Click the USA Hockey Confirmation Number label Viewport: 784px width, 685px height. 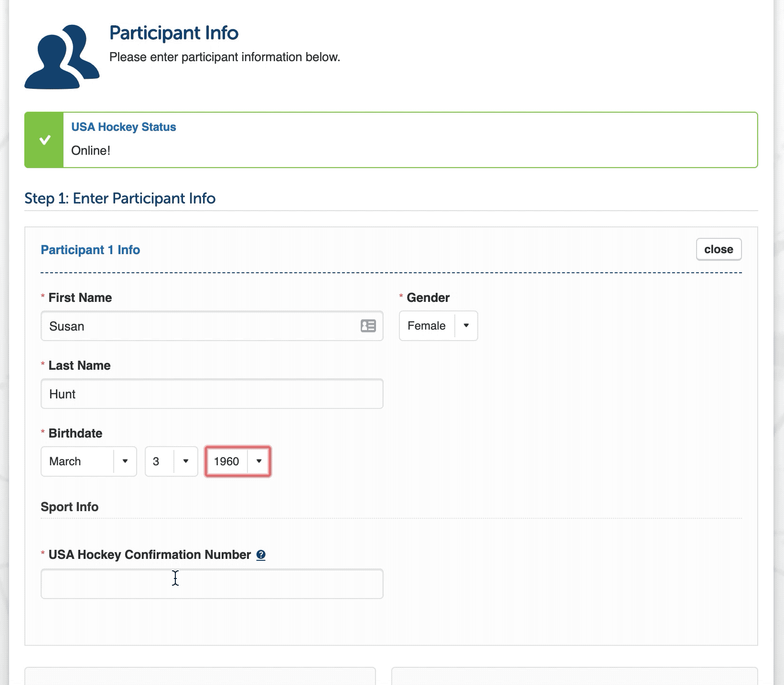click(150, 555)
